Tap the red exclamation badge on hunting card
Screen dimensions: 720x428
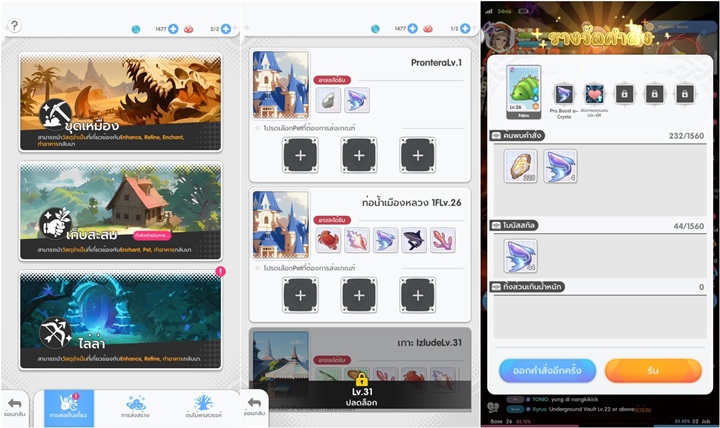tap(220, 271)
